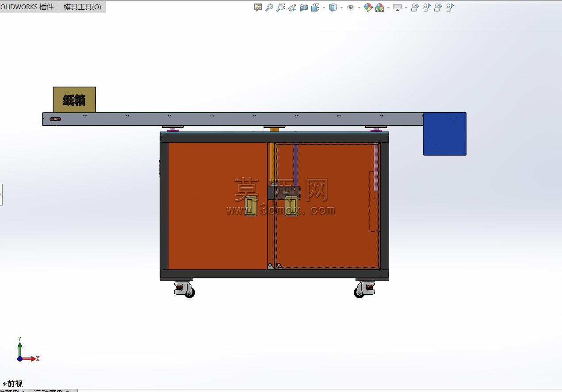This screenshot has height=392, width=562.
Task: Open the 运动算例 2 tab at the bottom
Action: [53, 391]
